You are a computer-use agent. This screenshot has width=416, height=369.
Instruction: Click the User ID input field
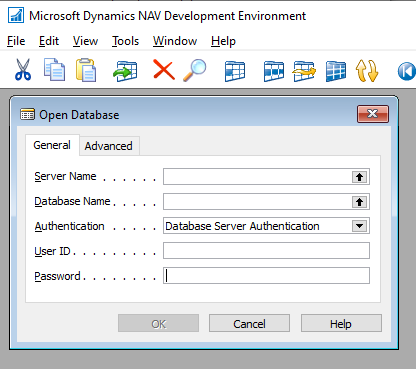click(x=266, y=251)
